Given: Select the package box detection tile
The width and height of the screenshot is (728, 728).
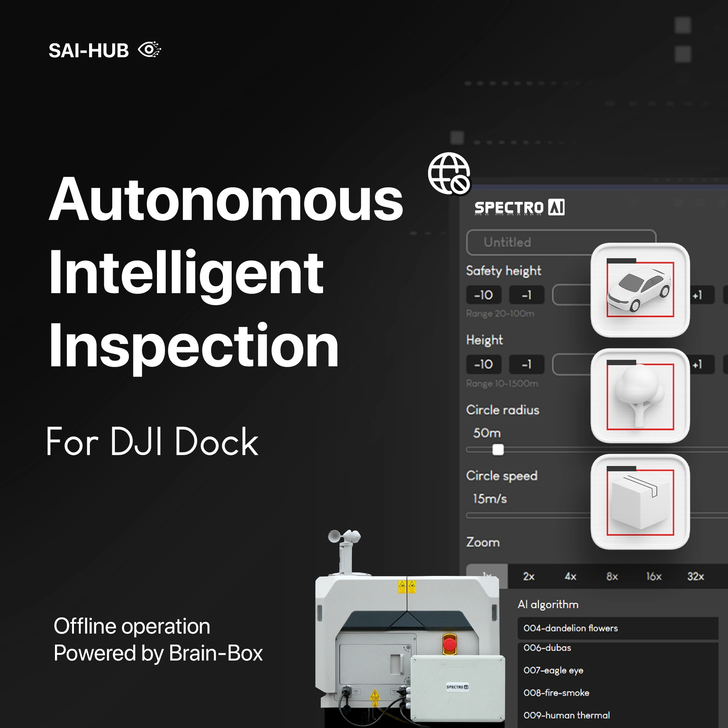Looking at the screenshot, I should click(640, 501).
